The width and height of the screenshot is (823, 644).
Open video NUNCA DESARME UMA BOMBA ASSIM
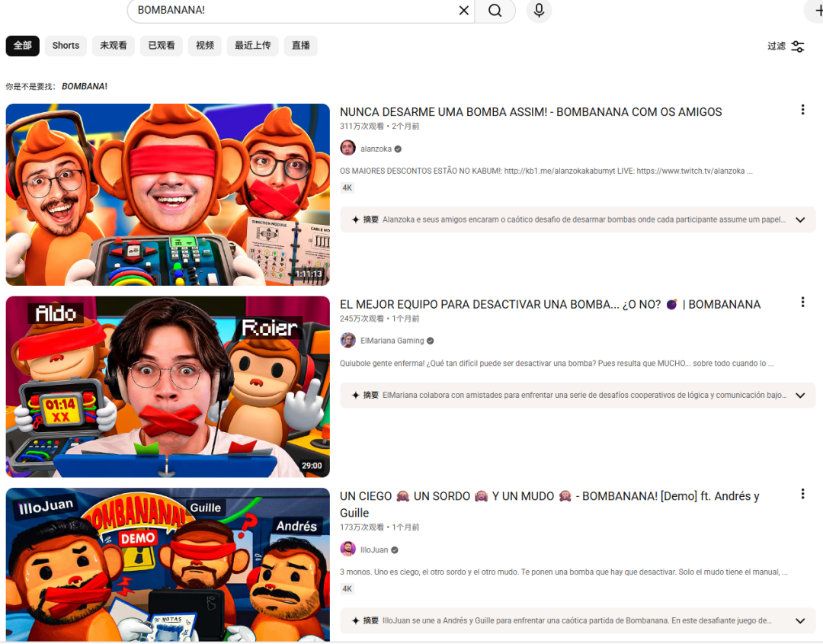pyautogui.click(x=530, y=112)
